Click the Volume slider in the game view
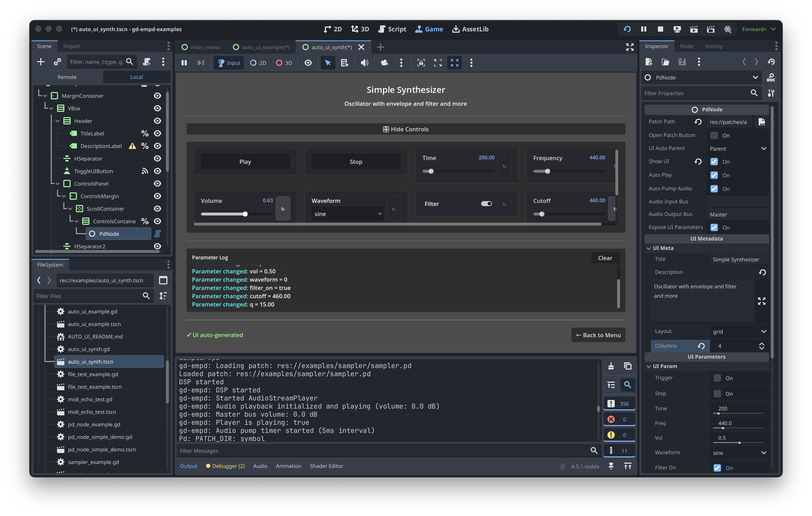The height and width of the screenshot is (516, 812). click(236, 214)
